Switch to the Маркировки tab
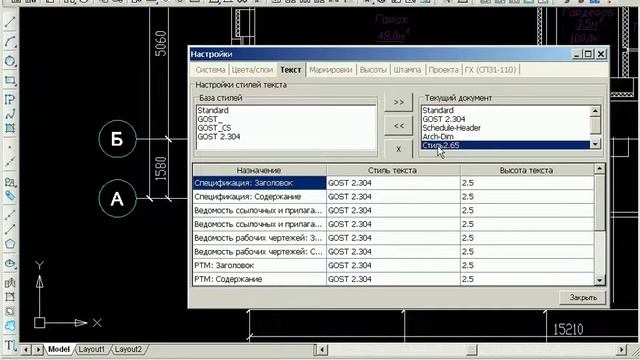This screenshot has width=640, height=360. point(331,70)
